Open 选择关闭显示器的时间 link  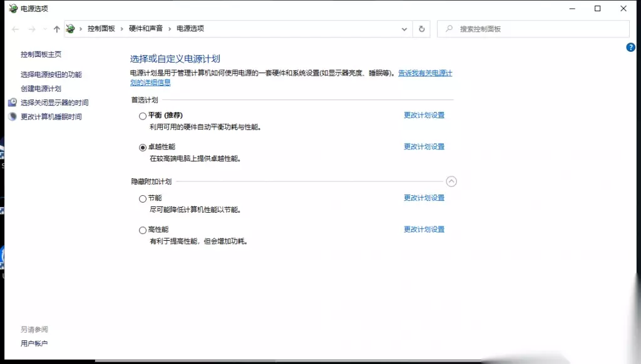(54, 103)
